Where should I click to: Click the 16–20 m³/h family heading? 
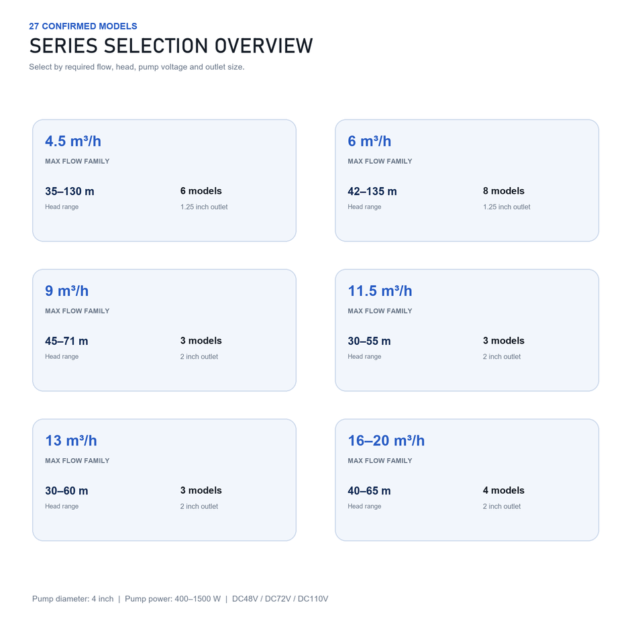(386, 441)
